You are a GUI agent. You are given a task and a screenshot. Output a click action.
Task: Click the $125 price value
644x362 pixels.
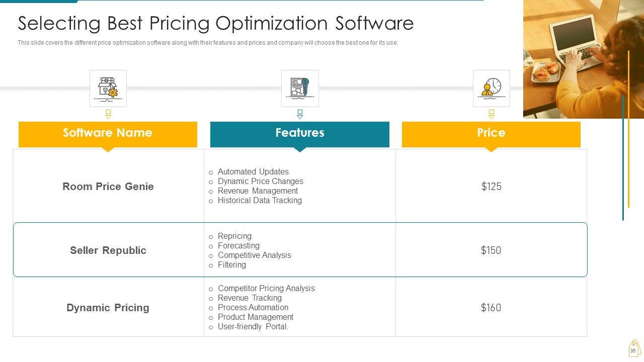click(491, 187)
